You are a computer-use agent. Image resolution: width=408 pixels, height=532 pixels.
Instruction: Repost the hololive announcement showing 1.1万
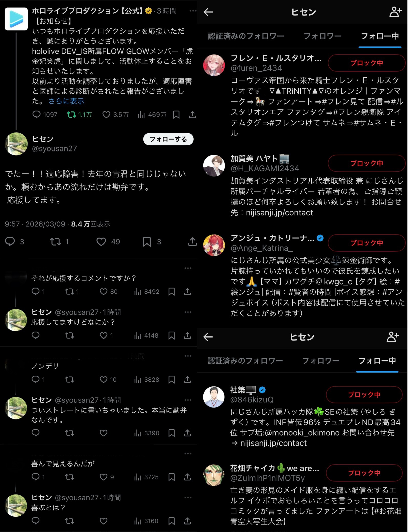coord(71,115)
